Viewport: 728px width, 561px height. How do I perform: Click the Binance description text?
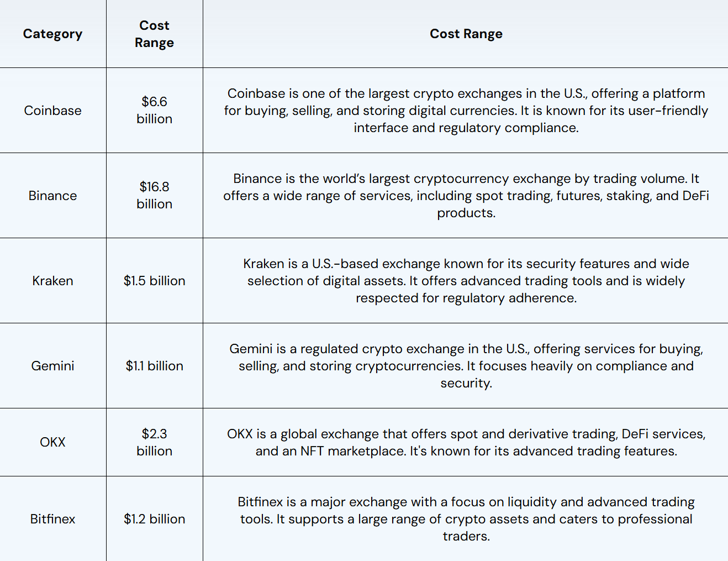pyautogui.click(x=466, y=196)
